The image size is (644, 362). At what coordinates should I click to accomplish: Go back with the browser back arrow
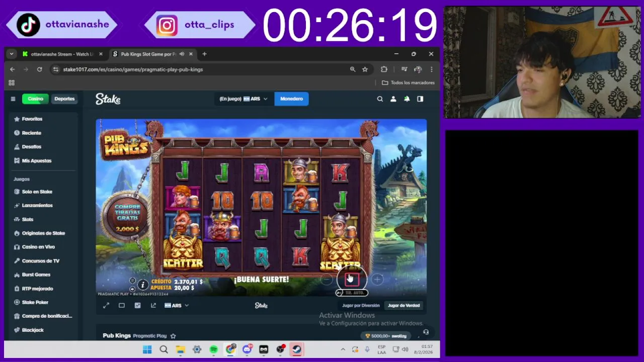click(13, 69)
